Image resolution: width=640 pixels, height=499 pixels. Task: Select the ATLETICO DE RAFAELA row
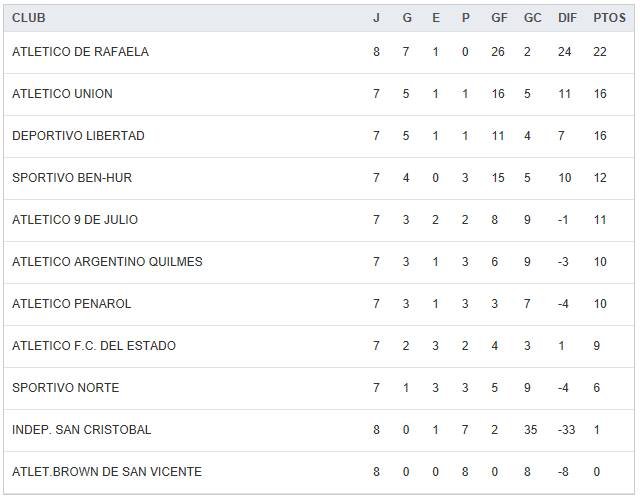click(x=80, y=52)
